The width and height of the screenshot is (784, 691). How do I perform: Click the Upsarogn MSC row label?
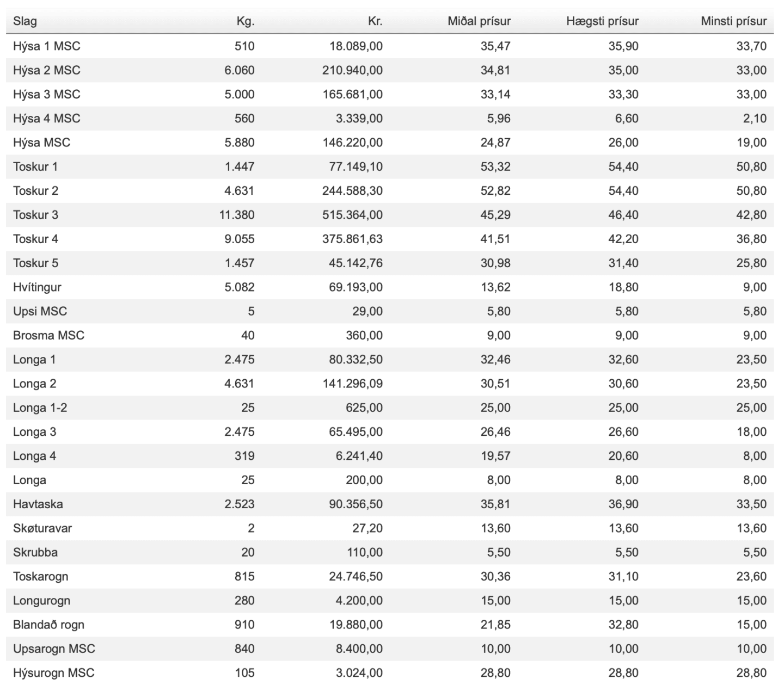54,649
